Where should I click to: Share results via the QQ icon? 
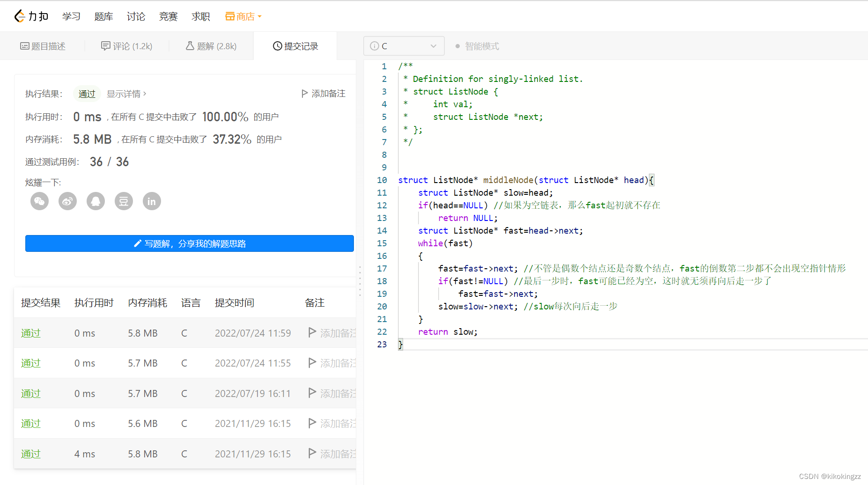pos(96,201)
